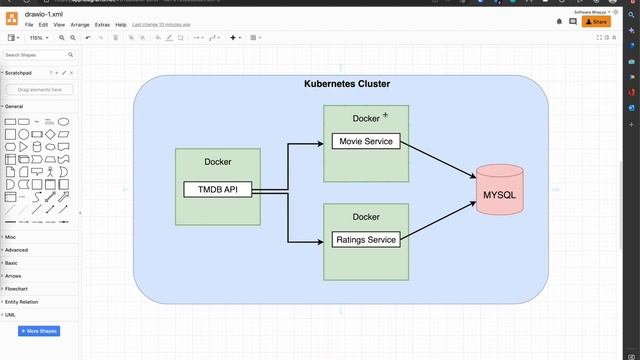Screen dimensions: 640x360
Task: Click the comments speech bubble icon
Action: tap(573, 22)
